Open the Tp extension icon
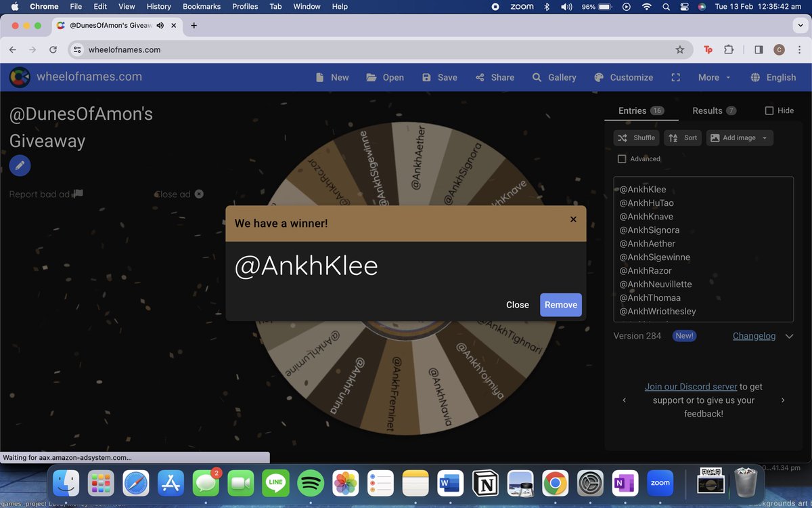 708,49
